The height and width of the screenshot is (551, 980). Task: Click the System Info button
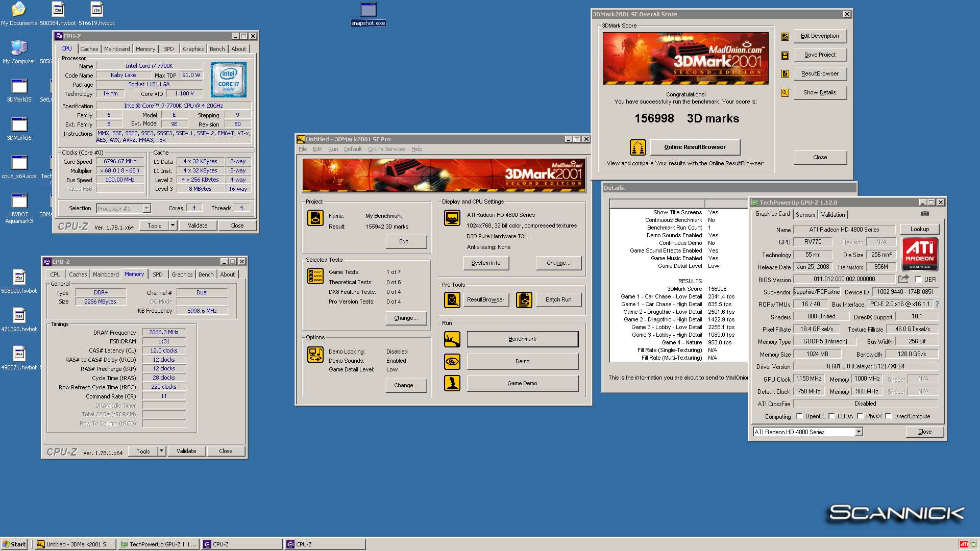[486, 263]
